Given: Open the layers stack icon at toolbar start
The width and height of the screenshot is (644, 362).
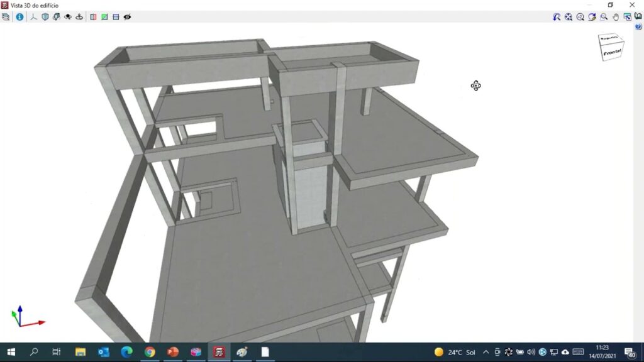Looking at the screenshot, I should (6, 17).
